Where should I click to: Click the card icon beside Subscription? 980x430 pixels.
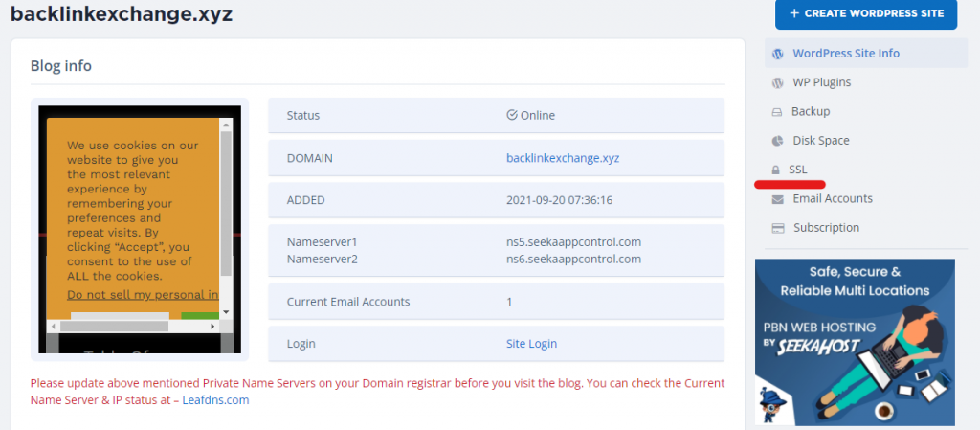pyautogui.click(x=778, y=228)
